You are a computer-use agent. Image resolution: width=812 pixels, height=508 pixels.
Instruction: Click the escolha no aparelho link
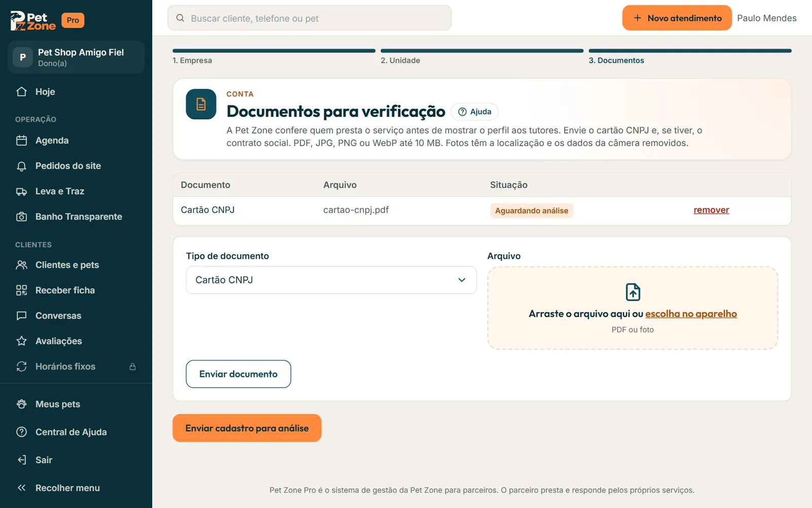click(x=691, y=313)
